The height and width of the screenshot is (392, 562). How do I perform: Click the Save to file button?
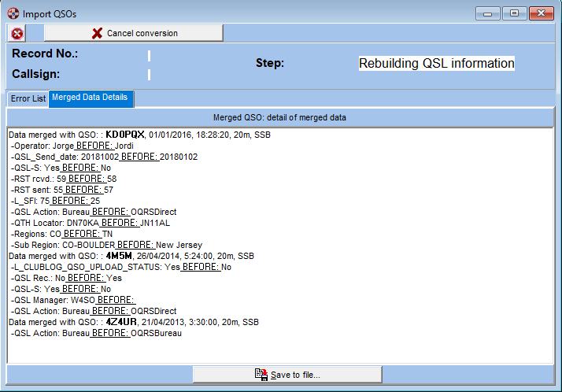coord(287,375)
